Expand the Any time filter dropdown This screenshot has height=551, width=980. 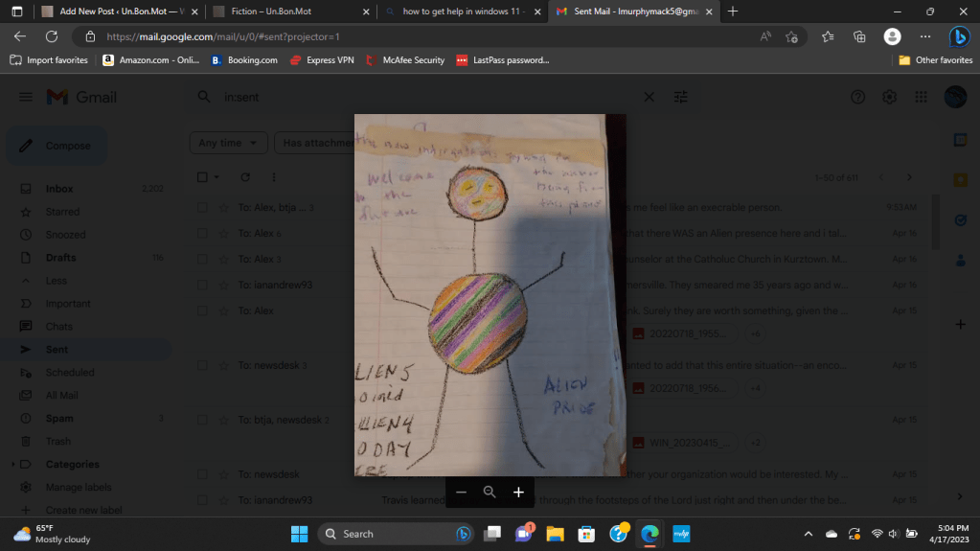point(228,143)
